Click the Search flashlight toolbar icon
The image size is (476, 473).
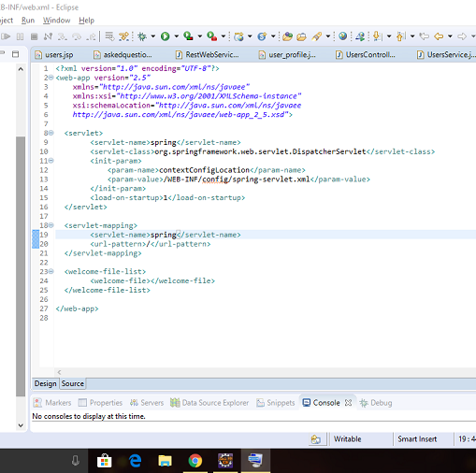click(317, 36)
